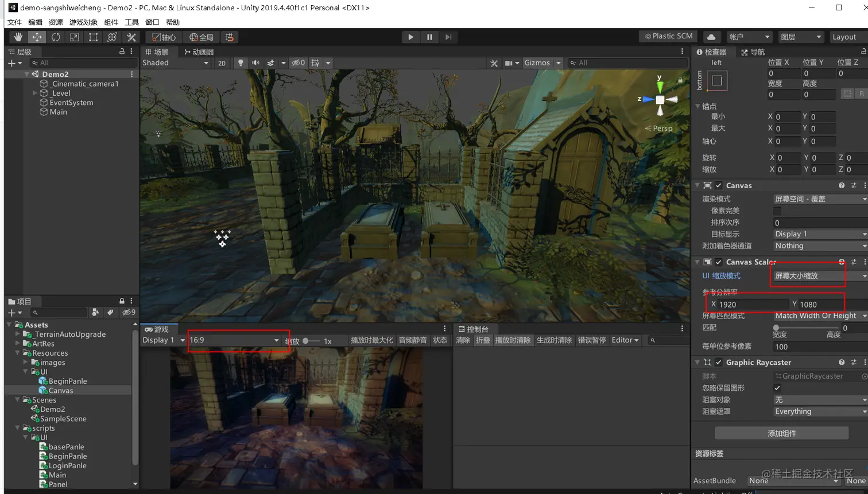Open cloud services icon
Viewport: 868px width, 494px height.
click(711, 37)
